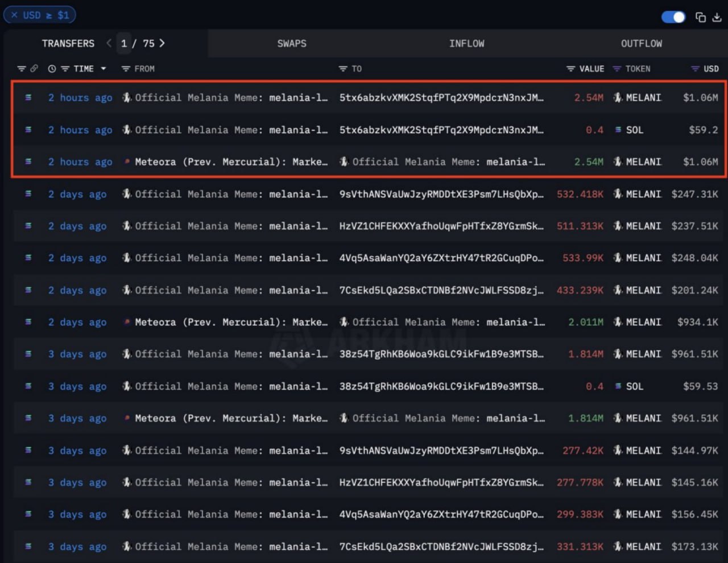The image size is (728, 563).
Task: Copy table data with the copy icon
Action: [x=701, y=17]
